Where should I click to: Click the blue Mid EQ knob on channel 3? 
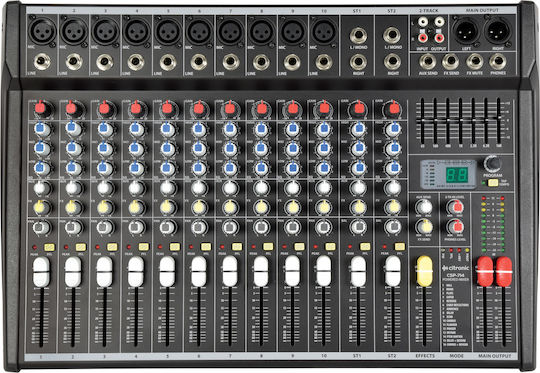[x=104, y=148]
